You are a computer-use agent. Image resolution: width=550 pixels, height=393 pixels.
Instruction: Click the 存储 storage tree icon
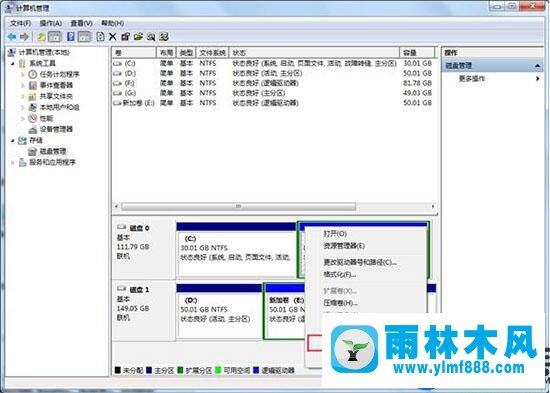click(22, 140)
